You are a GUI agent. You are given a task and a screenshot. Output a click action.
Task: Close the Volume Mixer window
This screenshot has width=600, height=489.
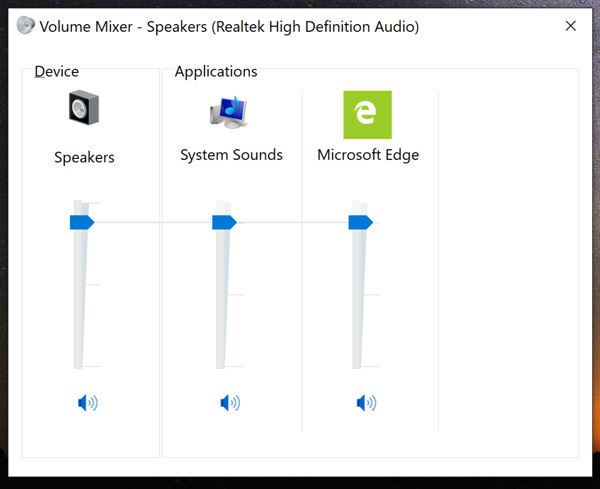coord(570,26)
